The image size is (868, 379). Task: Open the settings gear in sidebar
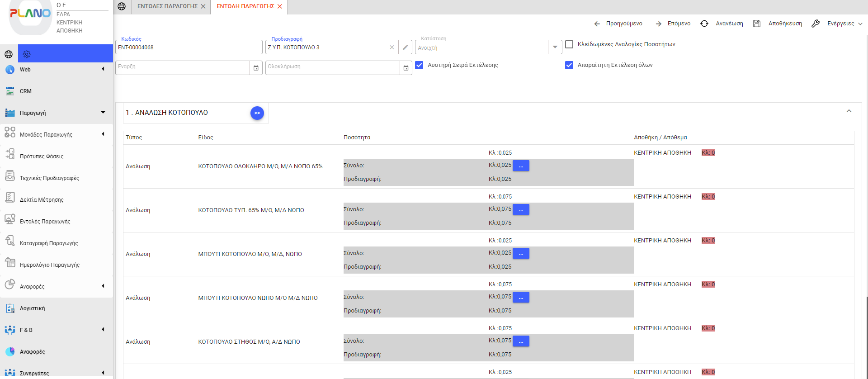click(27, 54)
